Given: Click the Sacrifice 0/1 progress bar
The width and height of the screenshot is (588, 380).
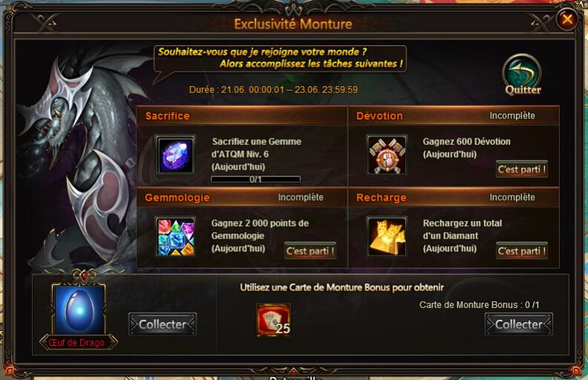Looking at the screenshot, I should (x=256, y=180).
